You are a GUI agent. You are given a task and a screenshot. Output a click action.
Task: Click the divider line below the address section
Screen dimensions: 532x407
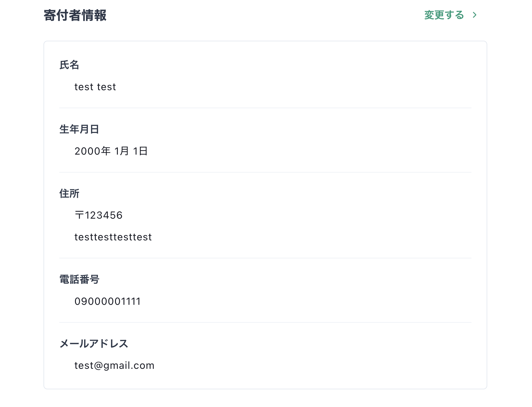[x=265, y=258]
